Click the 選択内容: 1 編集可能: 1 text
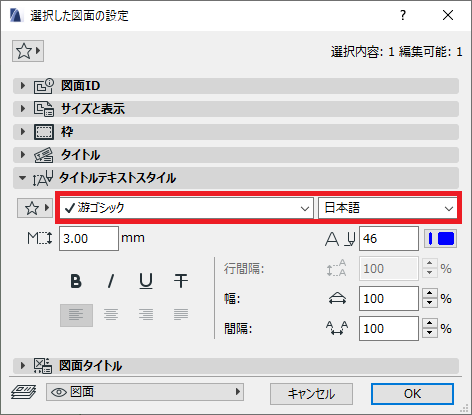 (x=397, y=52)
